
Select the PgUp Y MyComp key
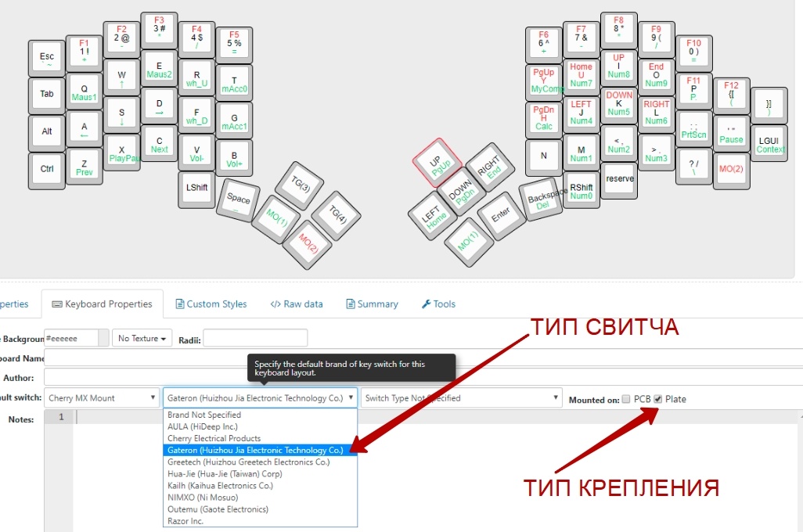point(543,82)
